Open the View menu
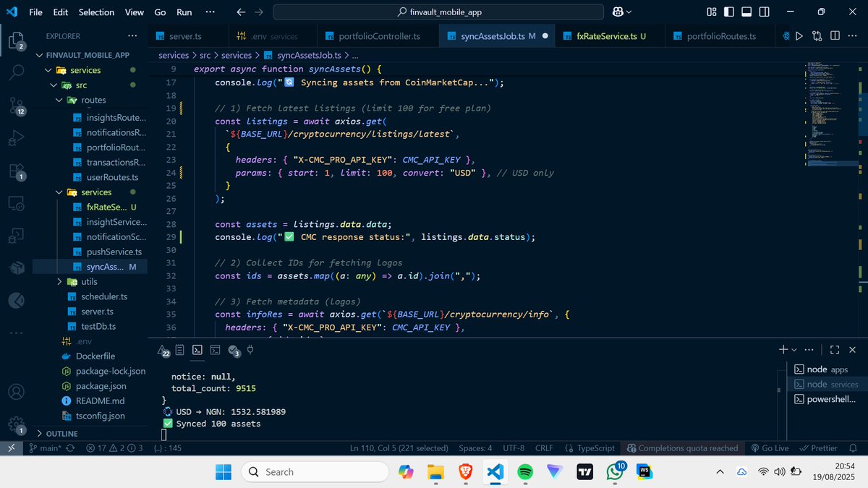This screenshot has height=488, width=868. [134, 12]
